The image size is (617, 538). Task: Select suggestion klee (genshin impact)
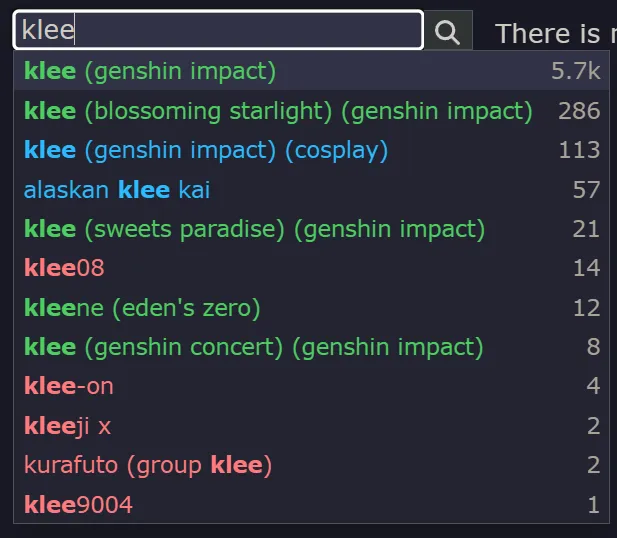[311, 71]
